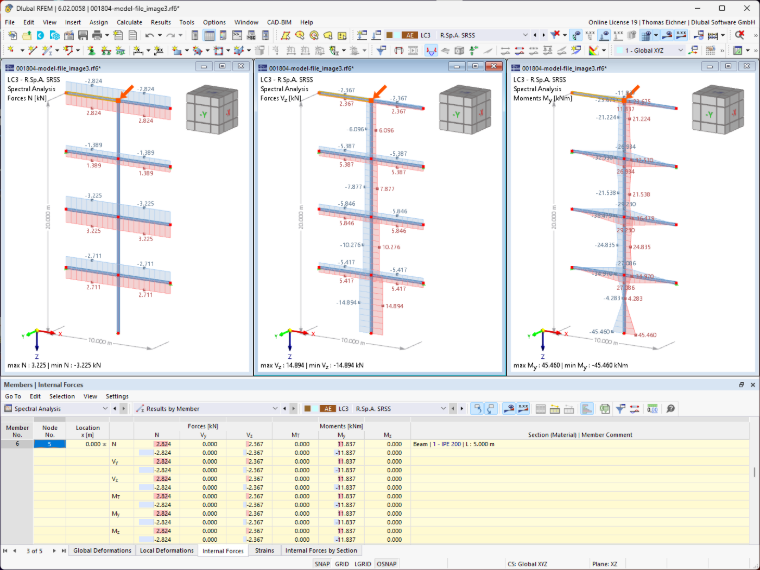
Task: Select the Node No. 5 cell in table
Action: (49, 444)
